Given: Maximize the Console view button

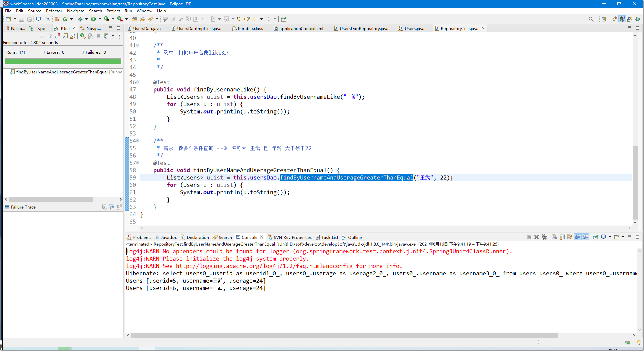Looking at the screenshot, I should click(637, 237).
